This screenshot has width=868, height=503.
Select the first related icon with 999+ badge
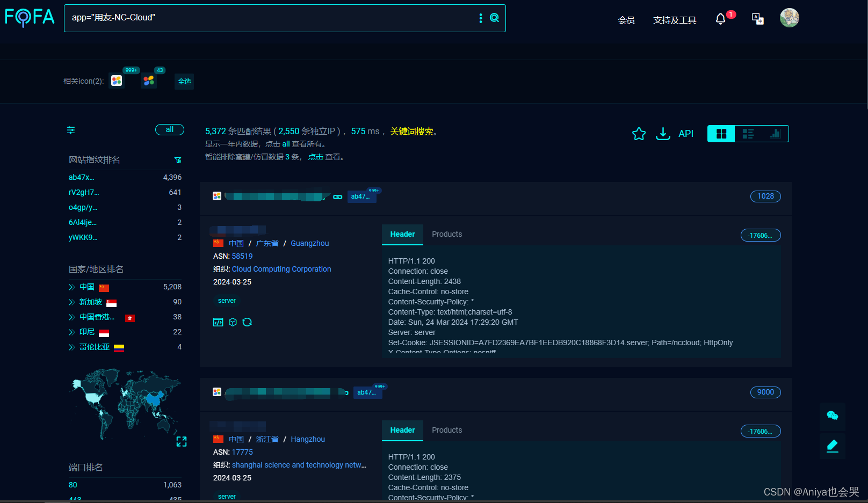(117, 81)
